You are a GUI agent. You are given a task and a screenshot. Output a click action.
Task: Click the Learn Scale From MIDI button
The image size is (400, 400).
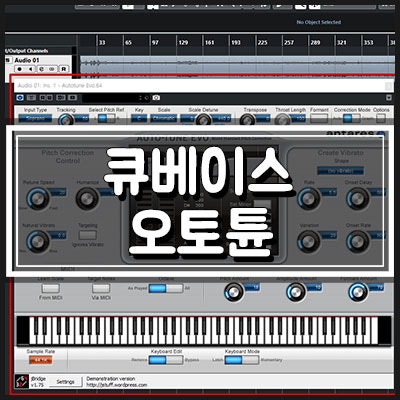[x=50, y=288]
